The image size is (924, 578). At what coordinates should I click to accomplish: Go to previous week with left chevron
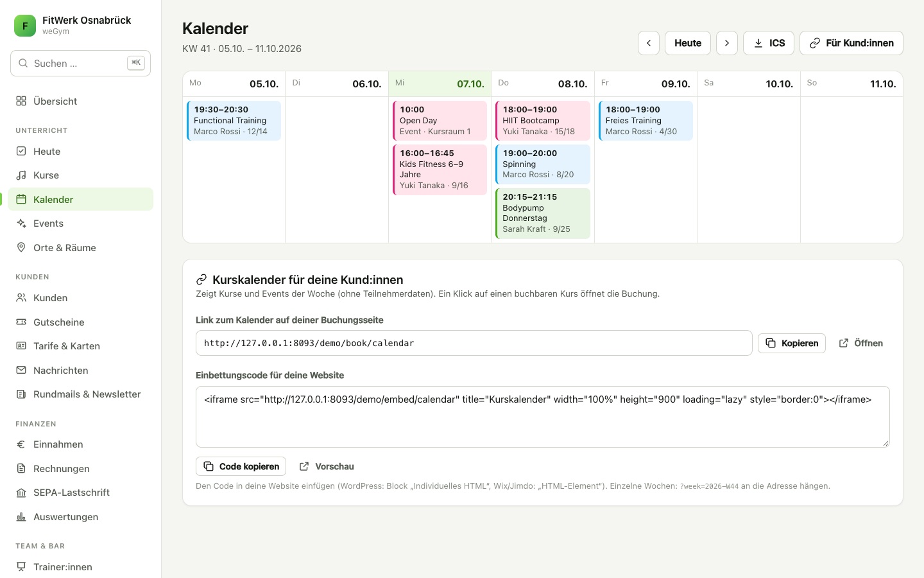click(x=649, y=43)
